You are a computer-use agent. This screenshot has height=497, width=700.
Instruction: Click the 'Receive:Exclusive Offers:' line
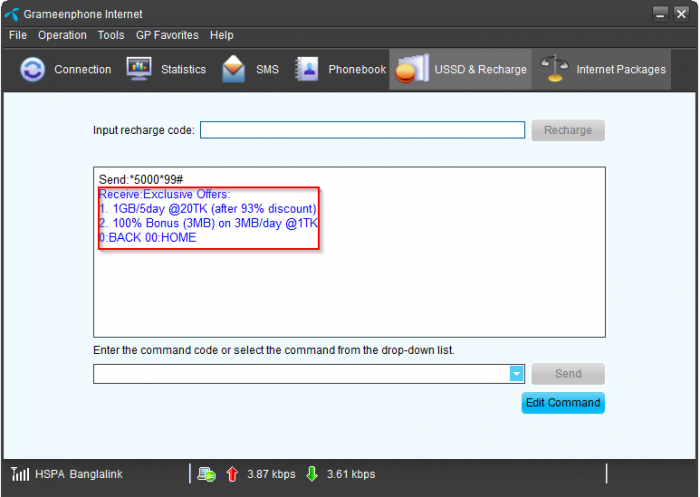[x=165, y=194]
